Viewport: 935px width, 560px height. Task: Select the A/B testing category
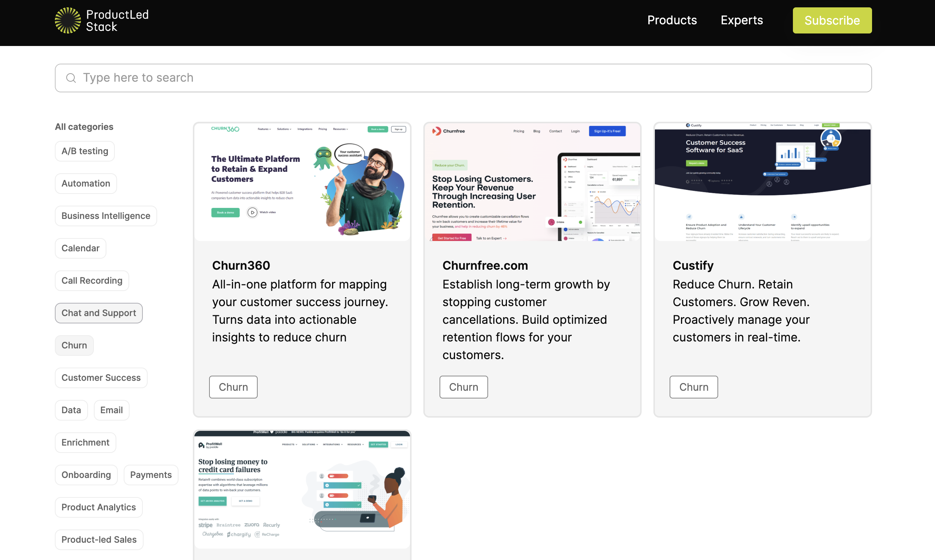[85, 151]
